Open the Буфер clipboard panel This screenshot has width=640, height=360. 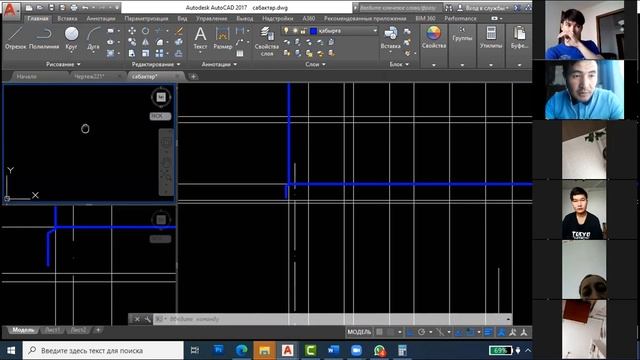click(x=519, y=38)
